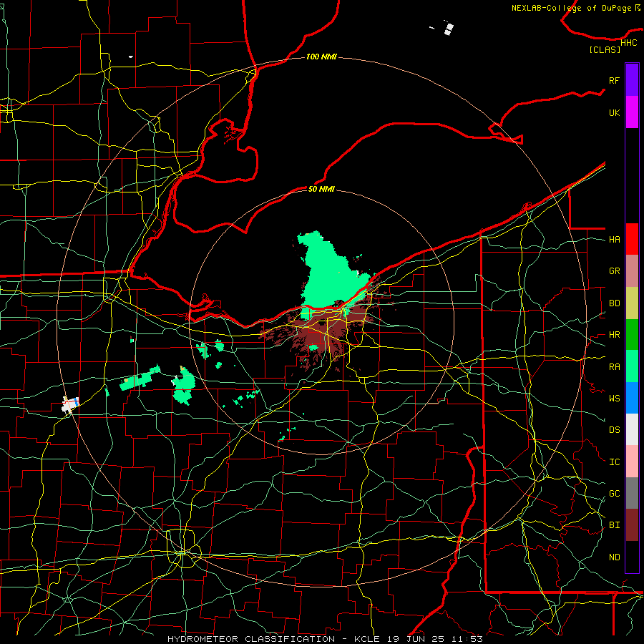Click the "19 JUN 25" date text

(415, 639)
